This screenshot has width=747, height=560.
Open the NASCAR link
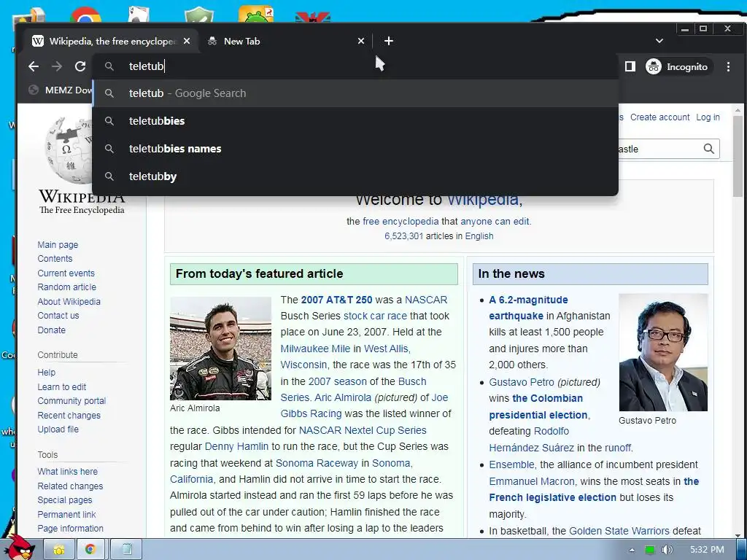(426, 300)
